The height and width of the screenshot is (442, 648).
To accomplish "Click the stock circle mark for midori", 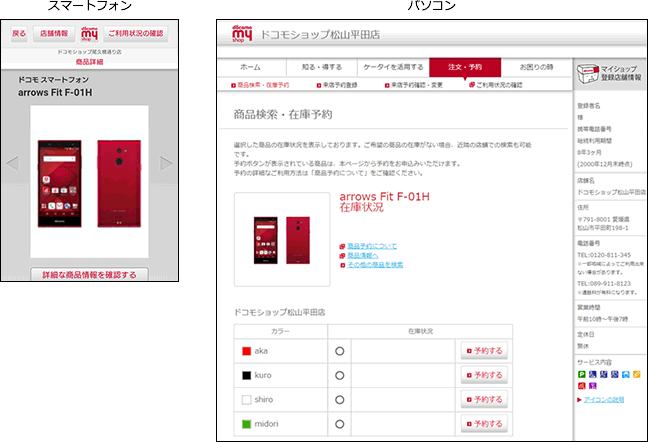I will click(x=340, y=424).
